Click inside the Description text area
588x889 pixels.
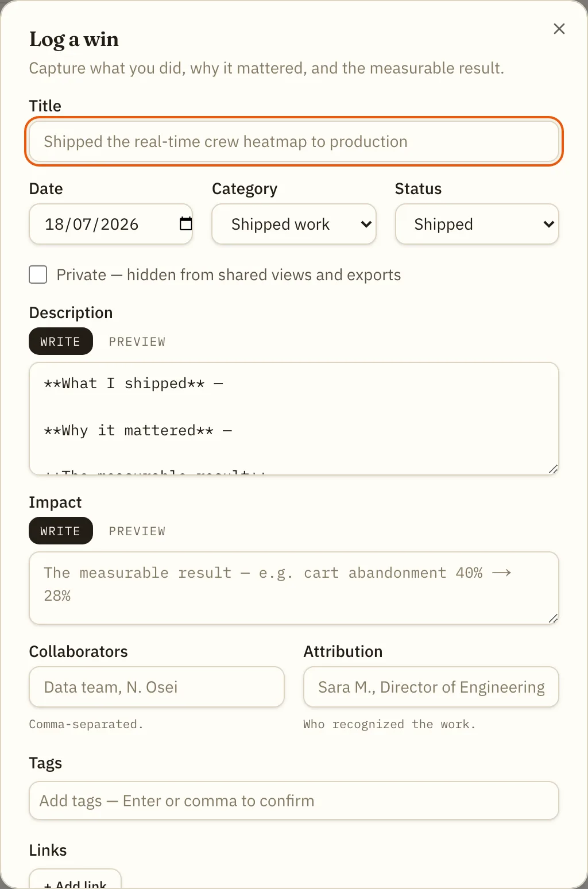294,419
